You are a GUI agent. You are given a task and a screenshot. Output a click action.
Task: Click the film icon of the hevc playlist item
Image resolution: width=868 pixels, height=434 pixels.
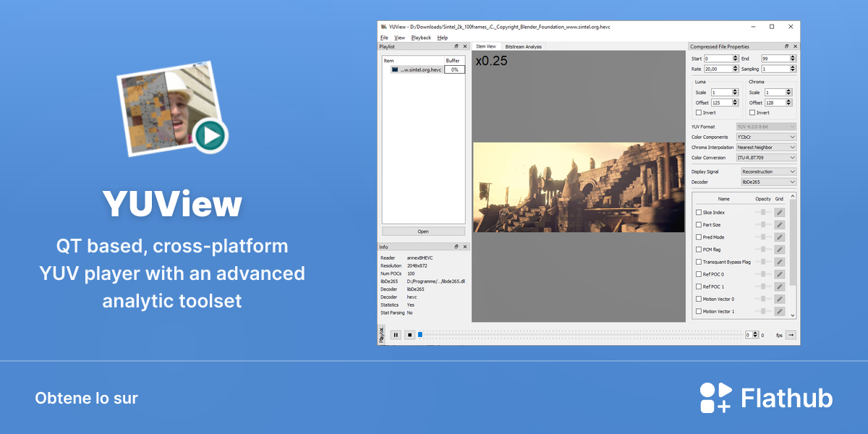point(395,69)
